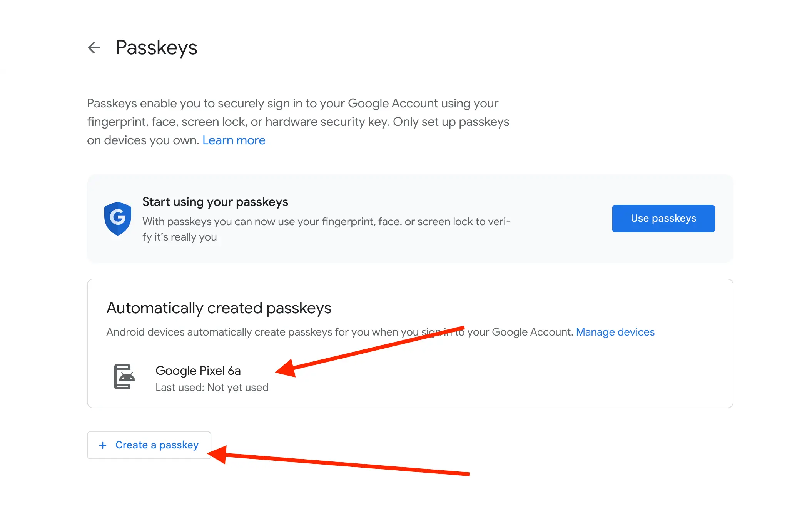Select the Google Pixel 6a device name
Image resolution: width=812 pixels, height=508 pixels.
(x=198, y=371)
